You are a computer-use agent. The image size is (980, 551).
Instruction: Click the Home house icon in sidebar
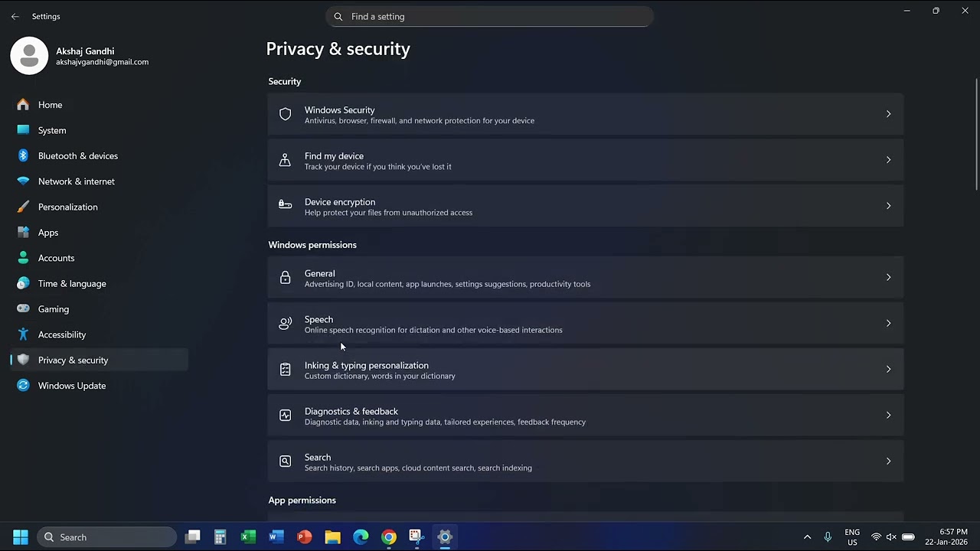tap(23, 105)
